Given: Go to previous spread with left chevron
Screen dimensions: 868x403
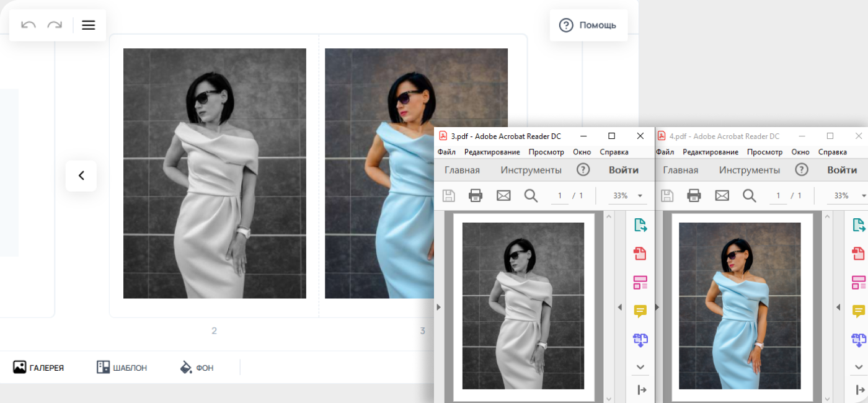Looking at the screenshot, I should [x=81, y=175].
